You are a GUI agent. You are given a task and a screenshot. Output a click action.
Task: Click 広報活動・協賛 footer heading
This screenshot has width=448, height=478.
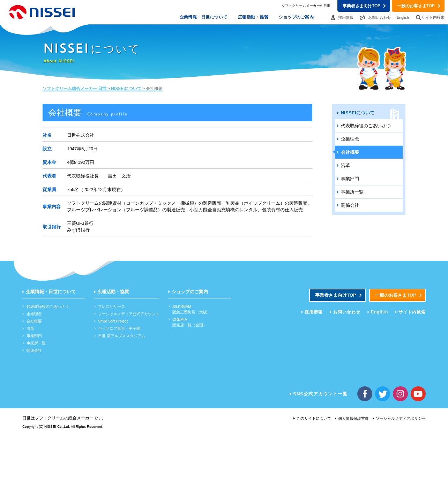coord(113,292)
